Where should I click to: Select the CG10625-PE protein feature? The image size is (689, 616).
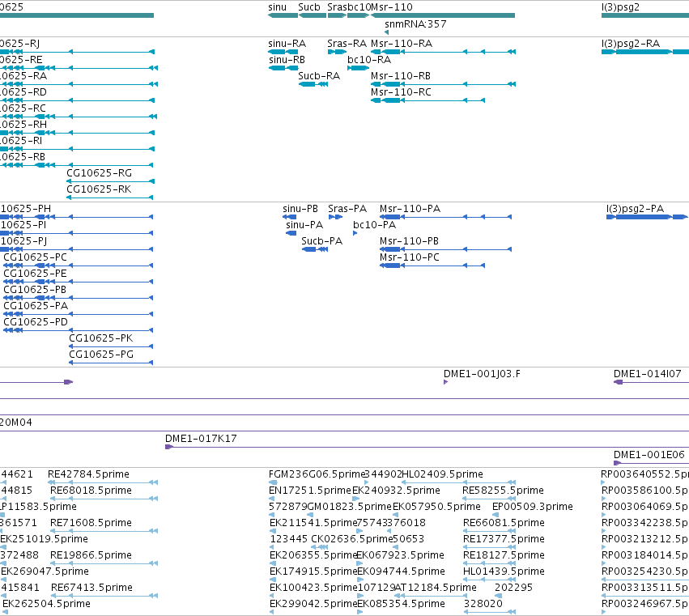79,282
